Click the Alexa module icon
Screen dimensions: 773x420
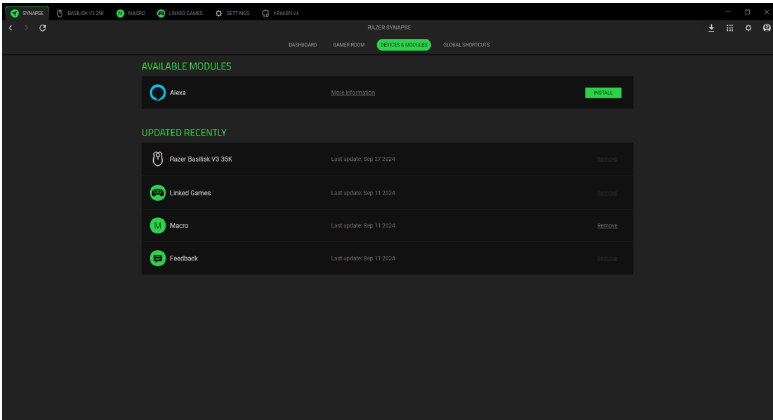pyautogui.click(x=158, y=93)
